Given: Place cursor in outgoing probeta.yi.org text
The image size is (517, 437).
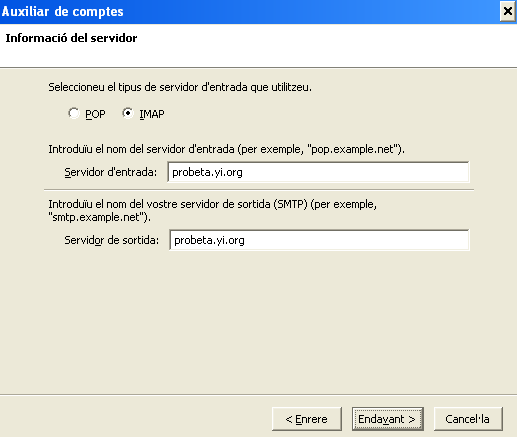Looking at the screenshot, I should (209, 240).
